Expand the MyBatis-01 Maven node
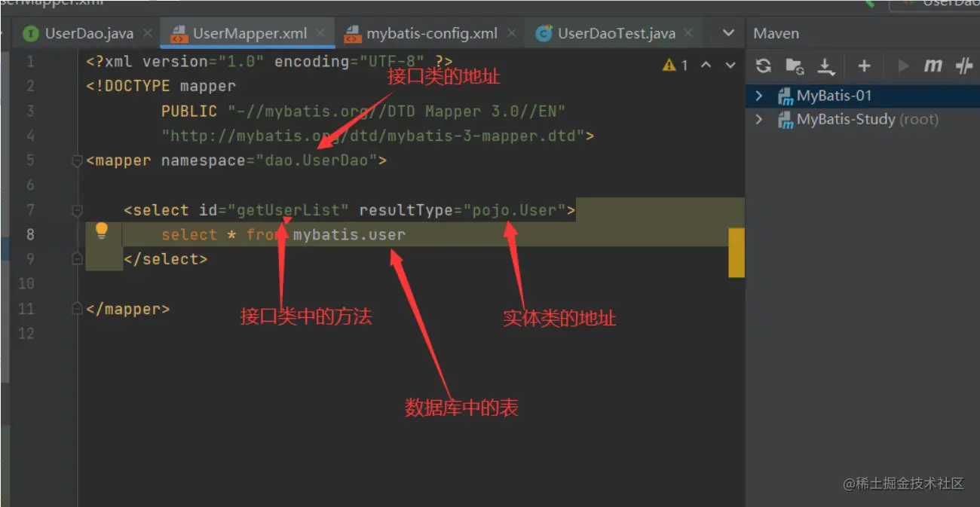 point(759,96)
